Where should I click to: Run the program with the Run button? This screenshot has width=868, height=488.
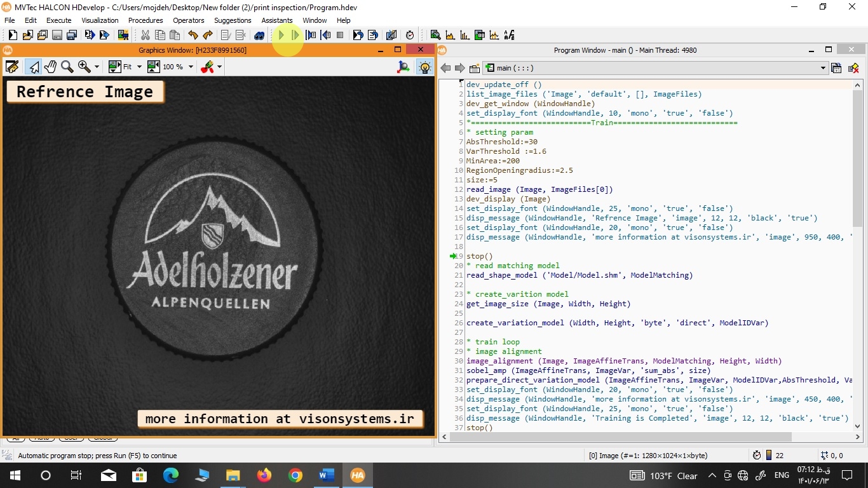pyautogui.click(x=281, y=36)
